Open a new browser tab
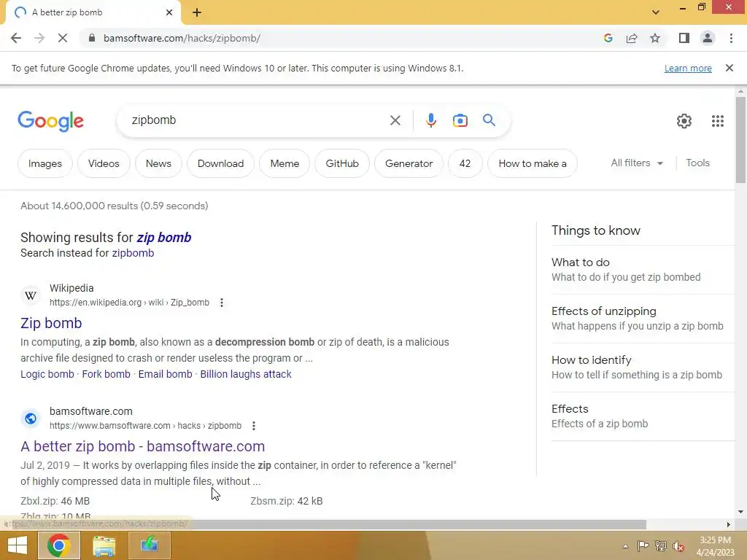 coord(197,12)
